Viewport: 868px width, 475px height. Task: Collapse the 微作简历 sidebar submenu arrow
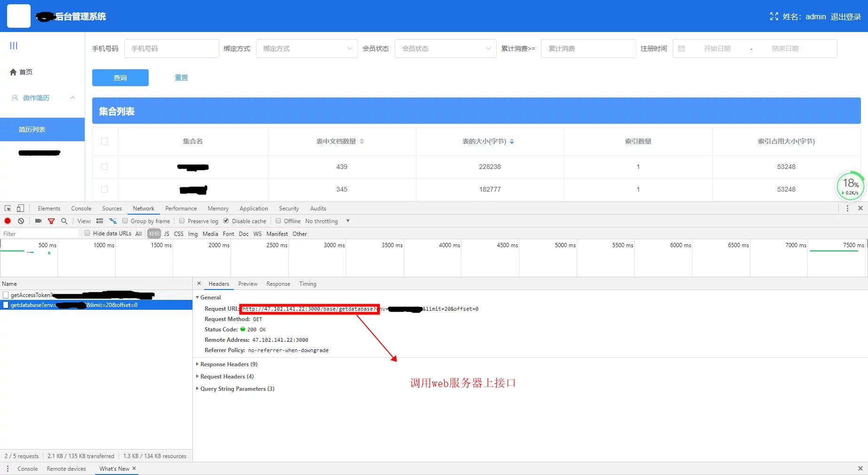coord(72,98)
